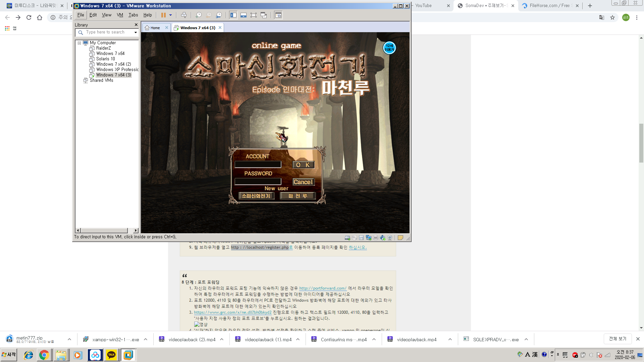Screen dimensions: 644x362
Task: Toggle the thumbnail bar view
Action: point(243,15)
